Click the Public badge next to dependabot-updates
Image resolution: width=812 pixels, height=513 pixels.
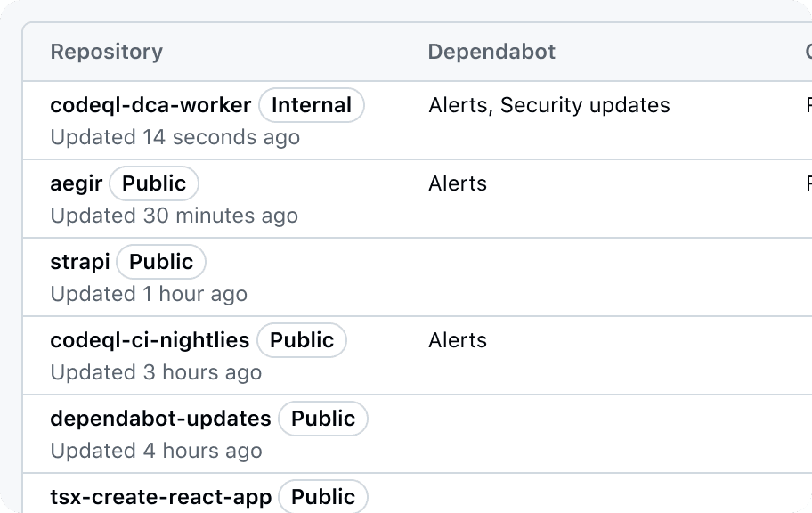pyautogui.click(x=323, y=419)
